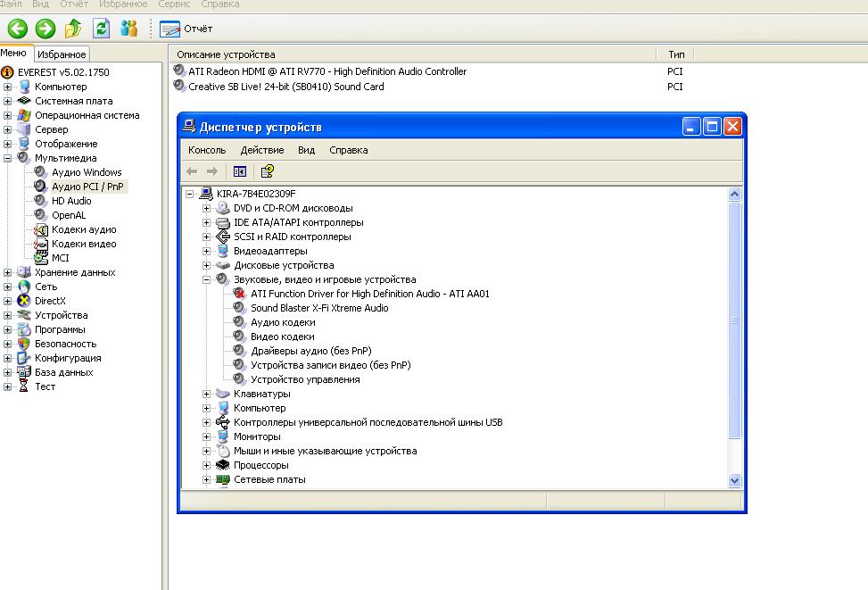Open the Справка menu in EVEREST
The height and width of the screenshot is (590, 868).
[x=220, y=4]
